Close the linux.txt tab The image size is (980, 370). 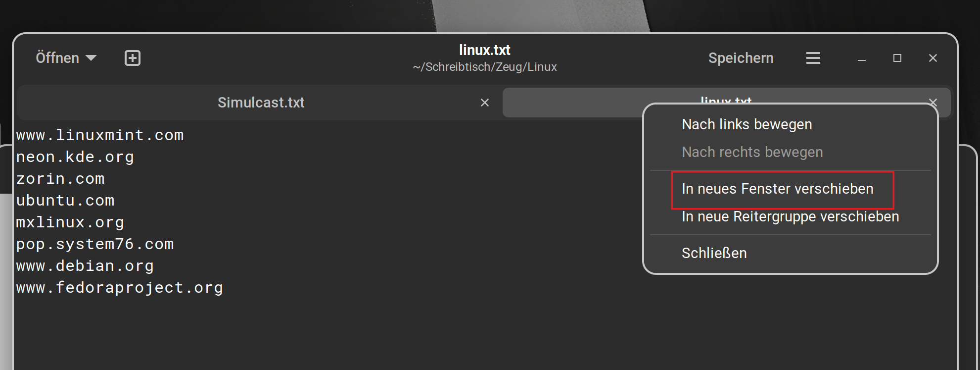[933, 102]
